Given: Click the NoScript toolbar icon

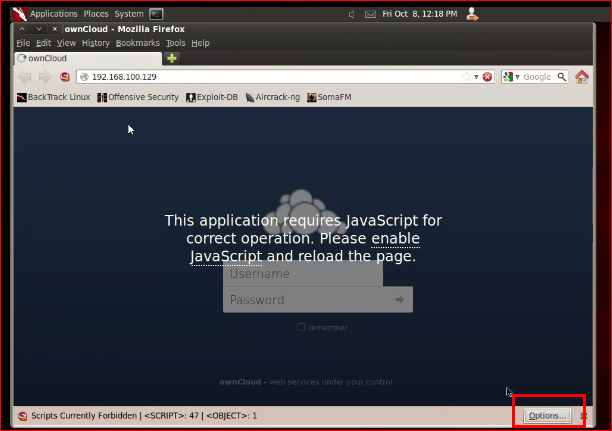Looking at the screenshot, I should pos(65,77).
